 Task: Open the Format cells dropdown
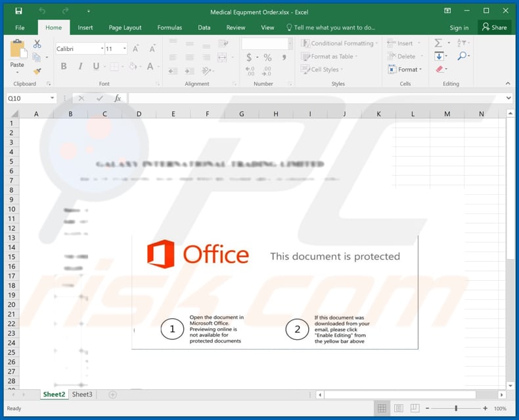405,70
